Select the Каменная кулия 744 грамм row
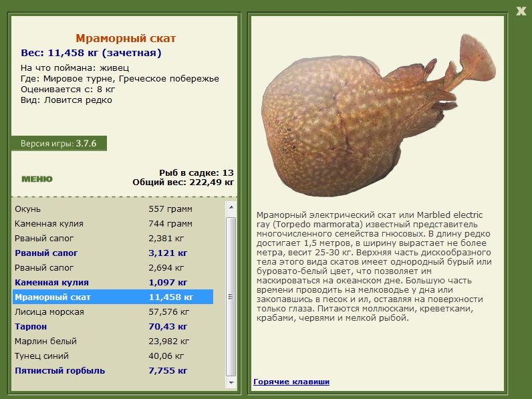 point(113,224)
